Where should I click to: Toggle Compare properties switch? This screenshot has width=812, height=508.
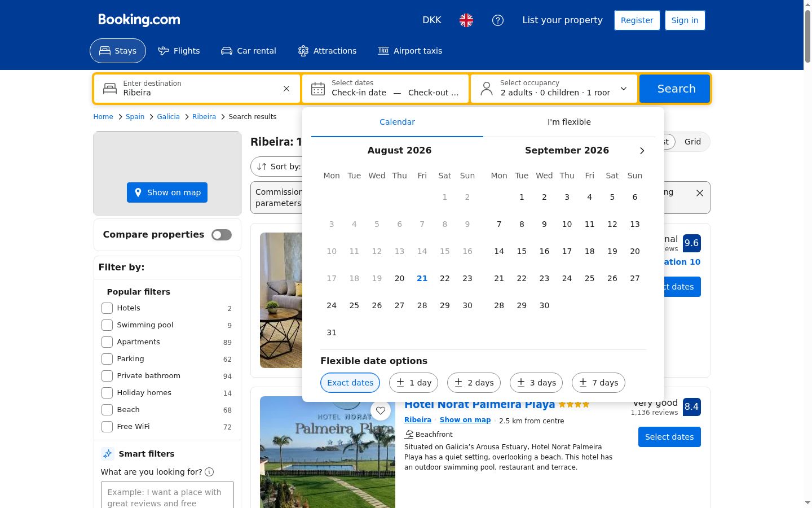[222, 235]
